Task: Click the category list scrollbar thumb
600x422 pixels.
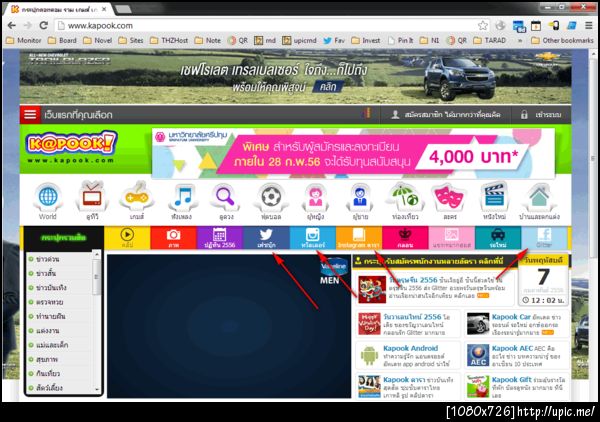Action: tap(96, 278)
